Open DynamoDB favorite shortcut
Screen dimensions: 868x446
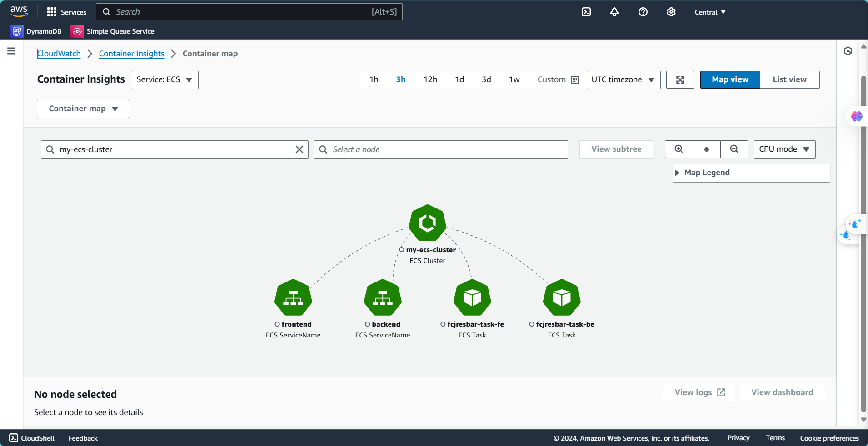click(36, 31)
